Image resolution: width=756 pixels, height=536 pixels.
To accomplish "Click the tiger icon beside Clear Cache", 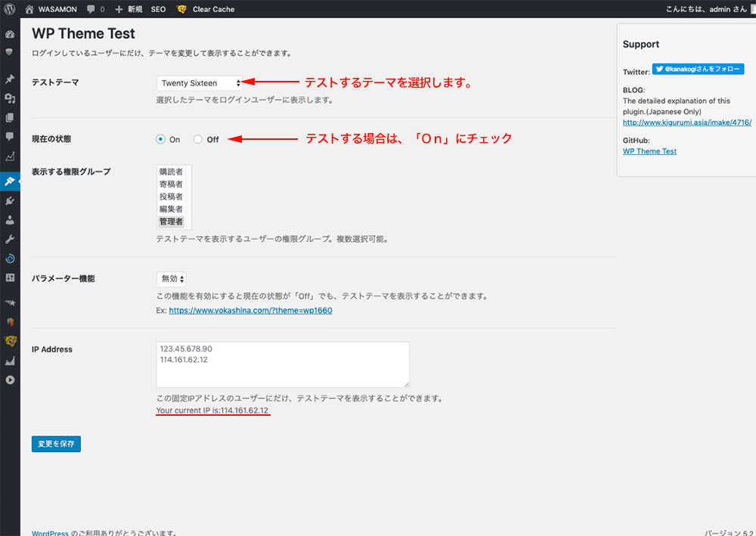I will tap(181, 9).
